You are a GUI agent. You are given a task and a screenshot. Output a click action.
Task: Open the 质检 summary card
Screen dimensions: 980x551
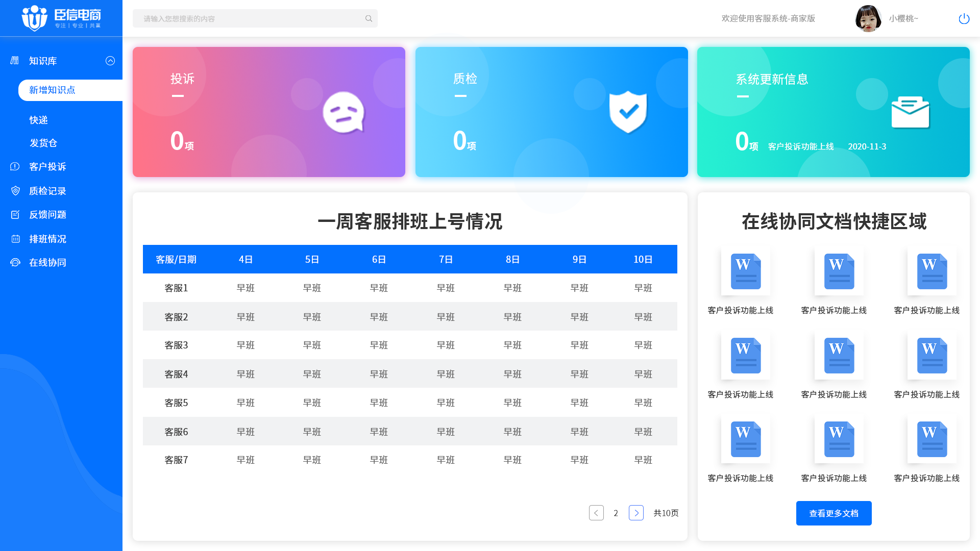point(551,112)
